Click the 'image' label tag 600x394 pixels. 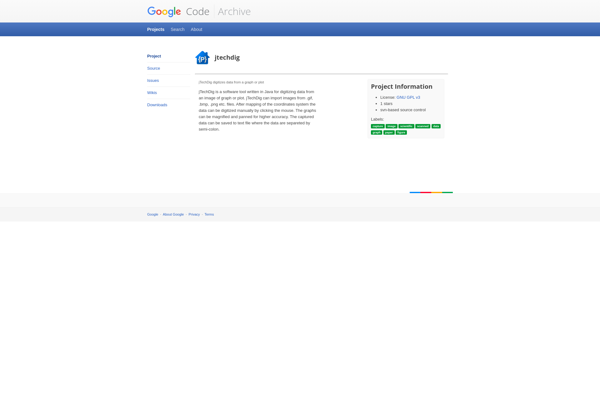(x=391, y=126)
